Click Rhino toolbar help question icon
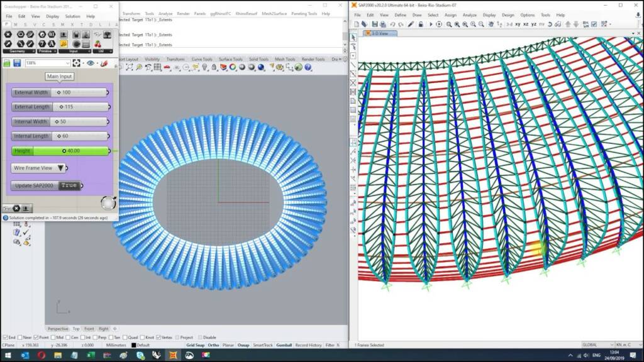Screen dimensions: 644x362 (x=308, y=67)
